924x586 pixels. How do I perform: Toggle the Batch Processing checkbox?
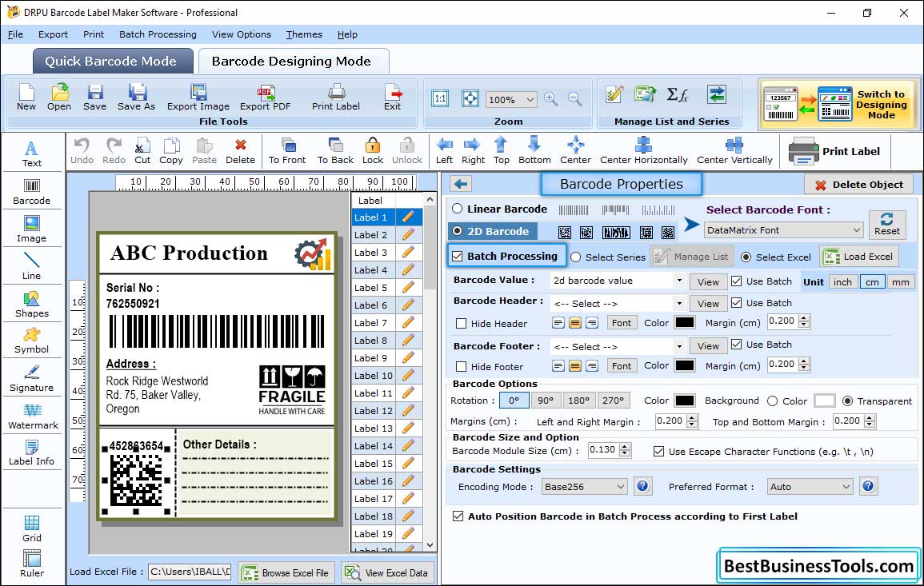point(458,256)
